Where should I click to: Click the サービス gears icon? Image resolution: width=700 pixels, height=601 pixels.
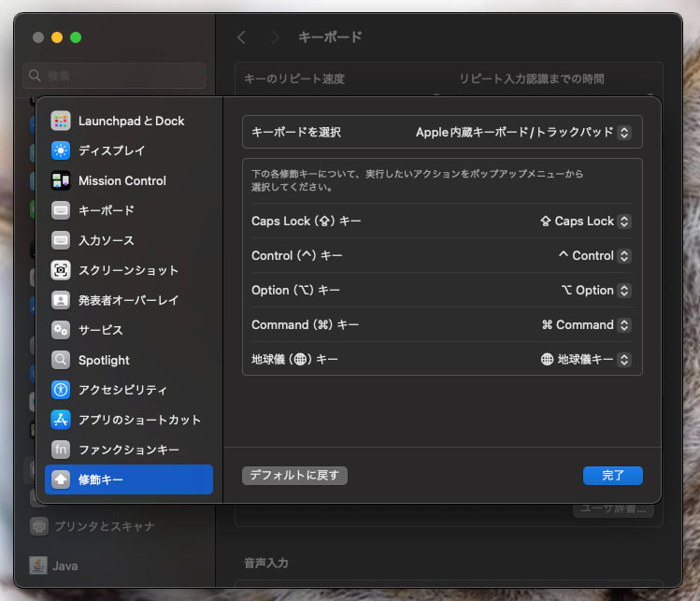tap(61, 331)
